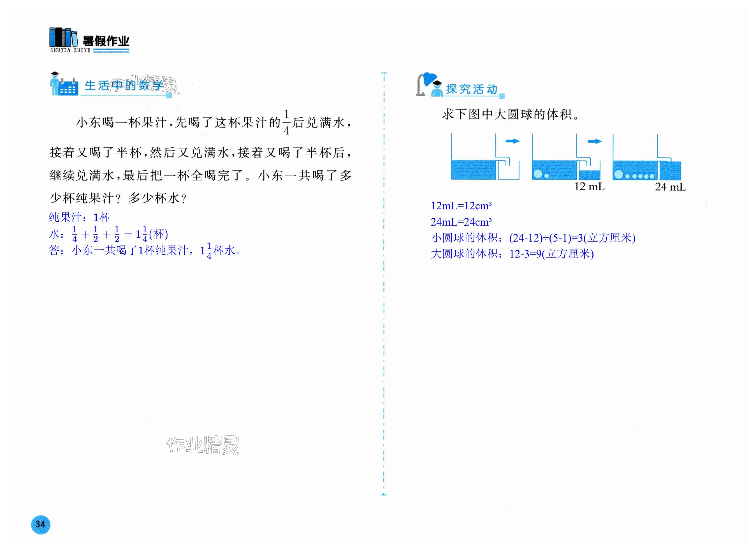Image resolution: width=756 pixels, height=551 pixels.
Task: Click the 24 mL label
Action: pos(670,187)
